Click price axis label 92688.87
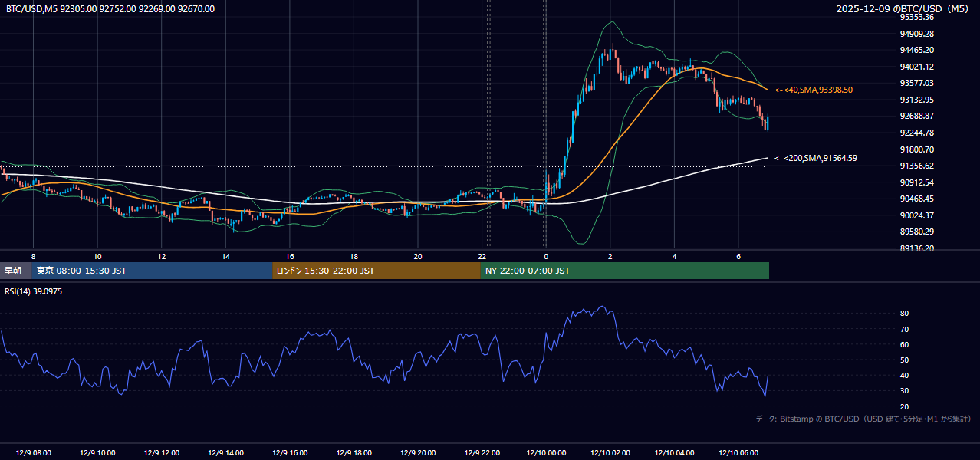Image resolution: width=980 pixels, height=460 pixels. click(x=917, y=116)
